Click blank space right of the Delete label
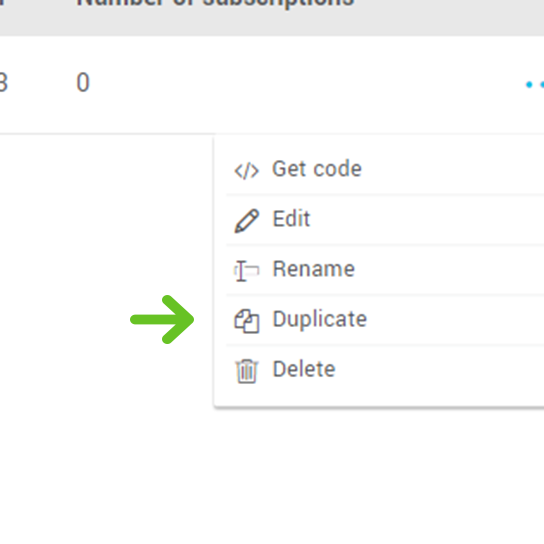 coord(441,370)
